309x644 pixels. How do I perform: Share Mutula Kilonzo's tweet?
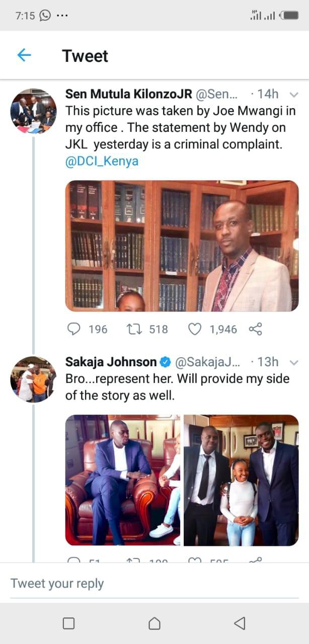tap(256, 329)
